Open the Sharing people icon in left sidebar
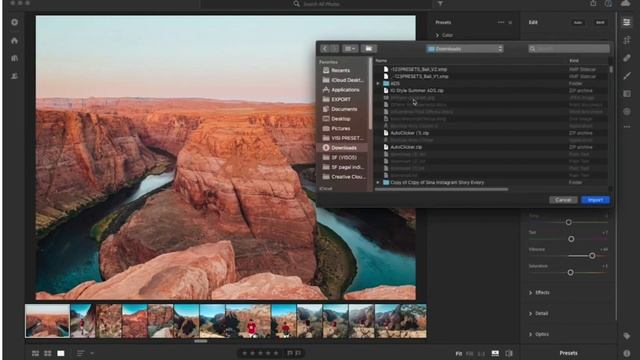 15,76
